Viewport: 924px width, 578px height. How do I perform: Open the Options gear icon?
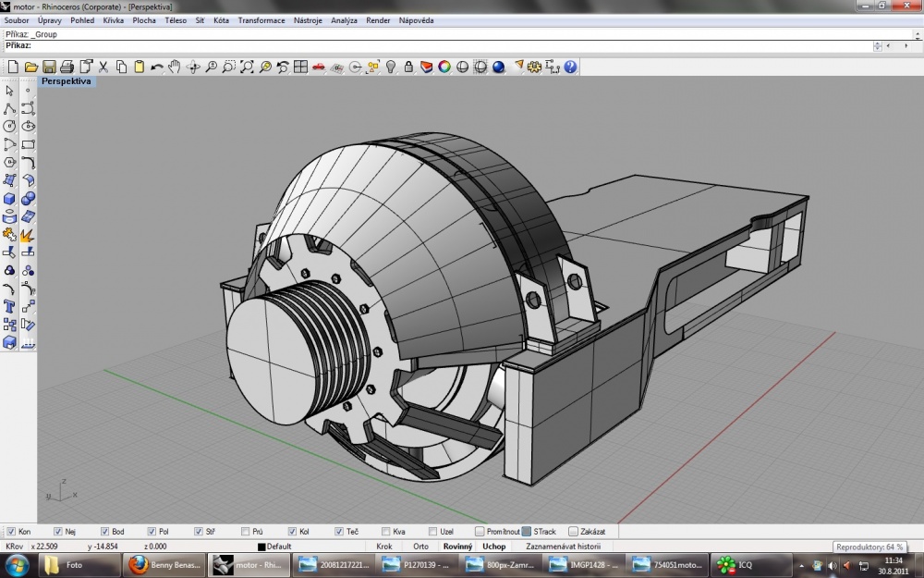(534, 67)
